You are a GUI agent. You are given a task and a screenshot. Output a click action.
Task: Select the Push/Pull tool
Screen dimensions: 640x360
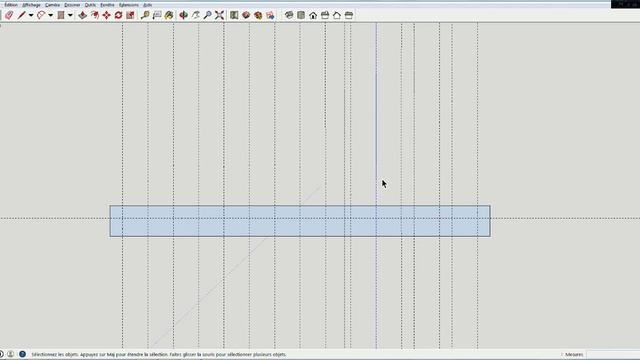82,15
